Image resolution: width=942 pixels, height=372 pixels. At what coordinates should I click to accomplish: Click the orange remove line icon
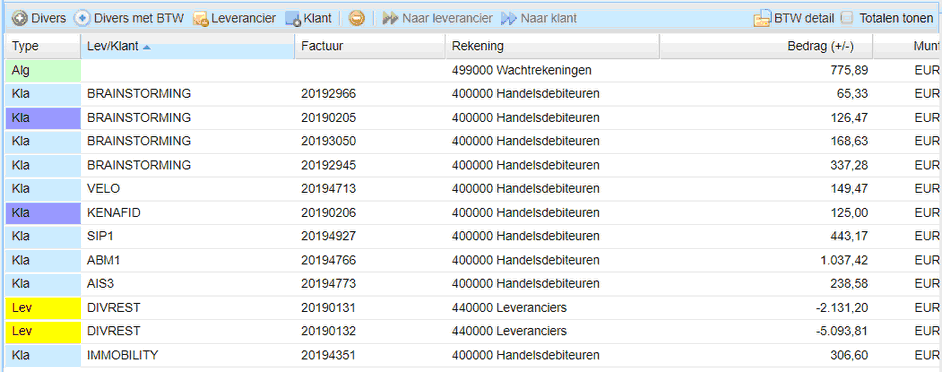click(356, 19)
